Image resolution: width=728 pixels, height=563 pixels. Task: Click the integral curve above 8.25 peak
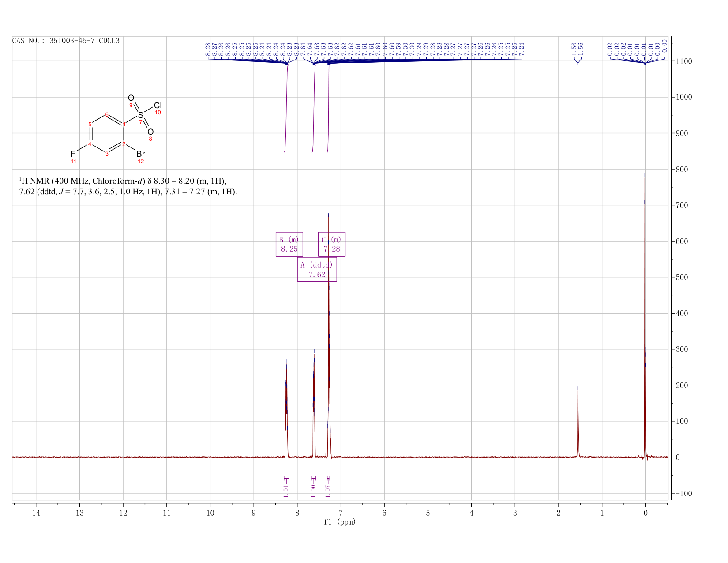pyautogui.click(x=286, y=108)
